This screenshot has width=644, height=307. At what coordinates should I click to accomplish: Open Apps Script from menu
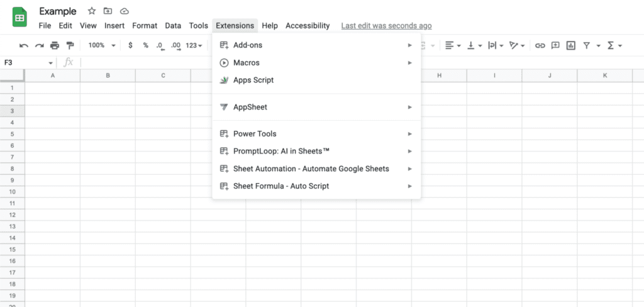tap(316, 80)
